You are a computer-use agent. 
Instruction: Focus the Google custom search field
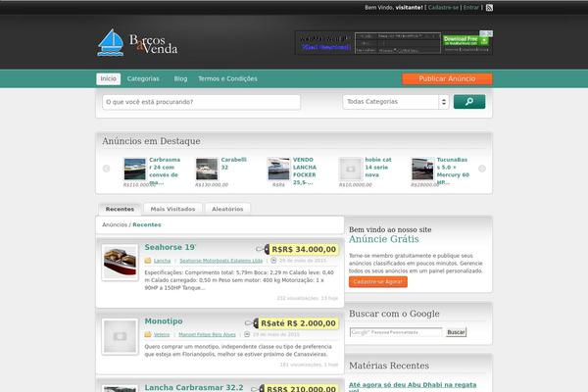(396, 332)
